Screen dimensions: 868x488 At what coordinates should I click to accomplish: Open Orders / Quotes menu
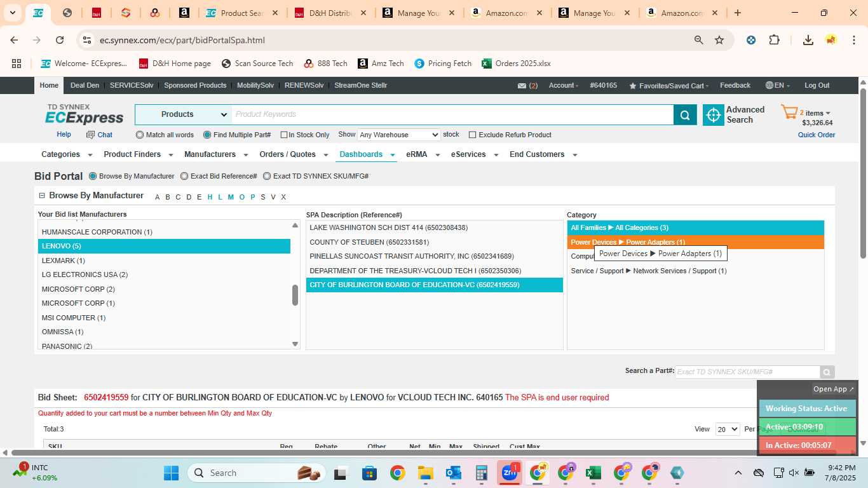293,154
